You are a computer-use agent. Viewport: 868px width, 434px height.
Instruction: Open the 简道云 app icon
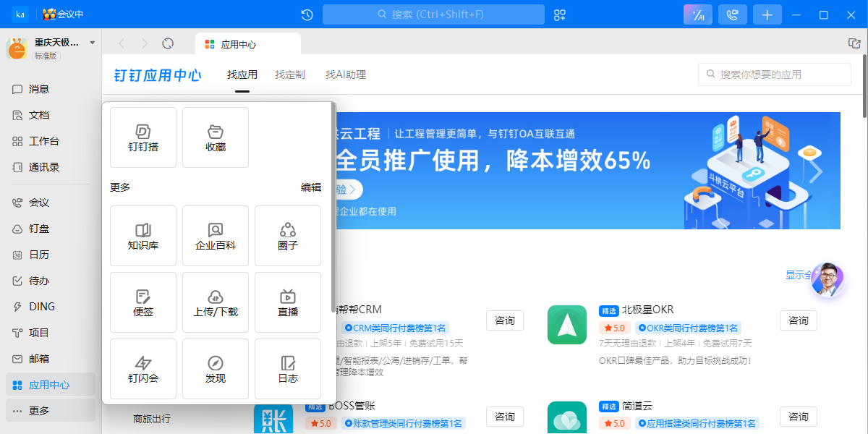(x=567, y=418)
